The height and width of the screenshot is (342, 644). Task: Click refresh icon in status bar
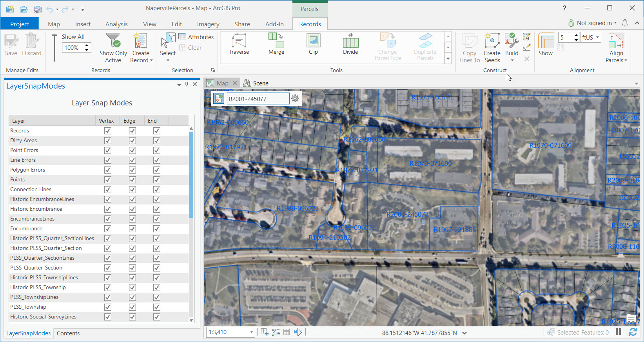click(633, 332)
